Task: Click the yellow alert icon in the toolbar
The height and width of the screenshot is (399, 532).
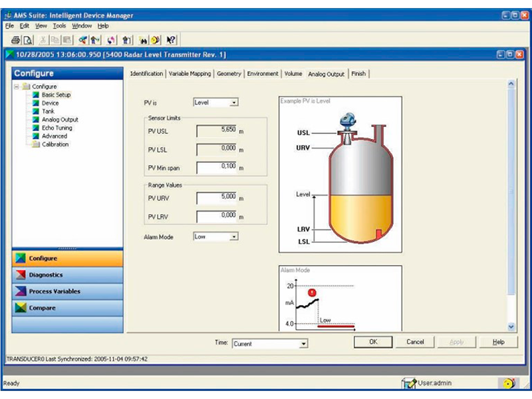Action: tap(156, 41)
